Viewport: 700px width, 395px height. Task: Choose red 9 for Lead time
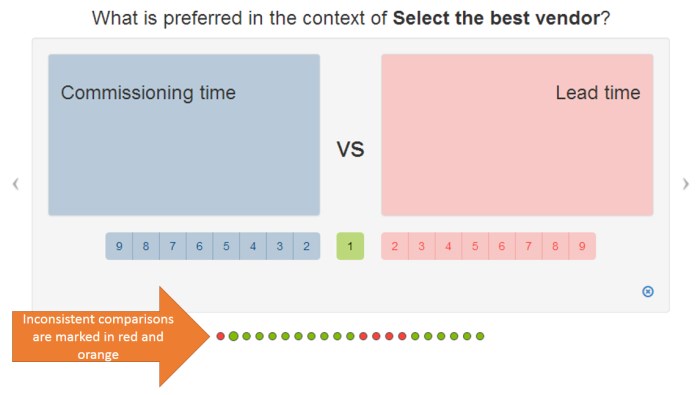click(x=582, y=246)
